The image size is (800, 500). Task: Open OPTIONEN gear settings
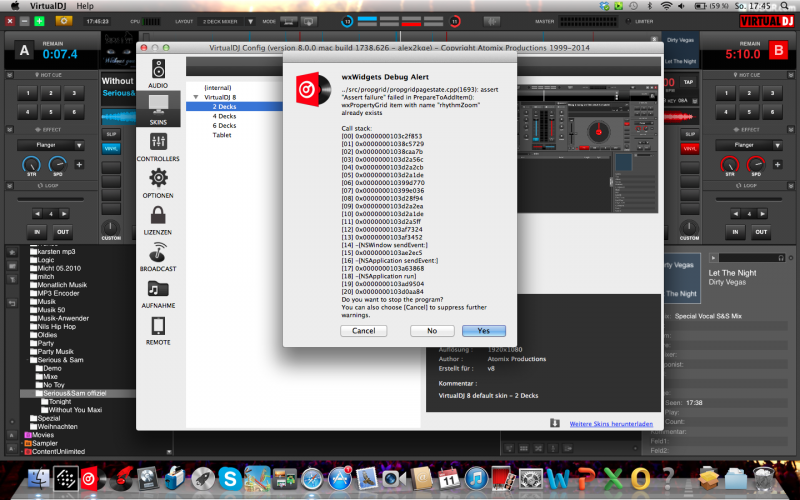(158, 184)
